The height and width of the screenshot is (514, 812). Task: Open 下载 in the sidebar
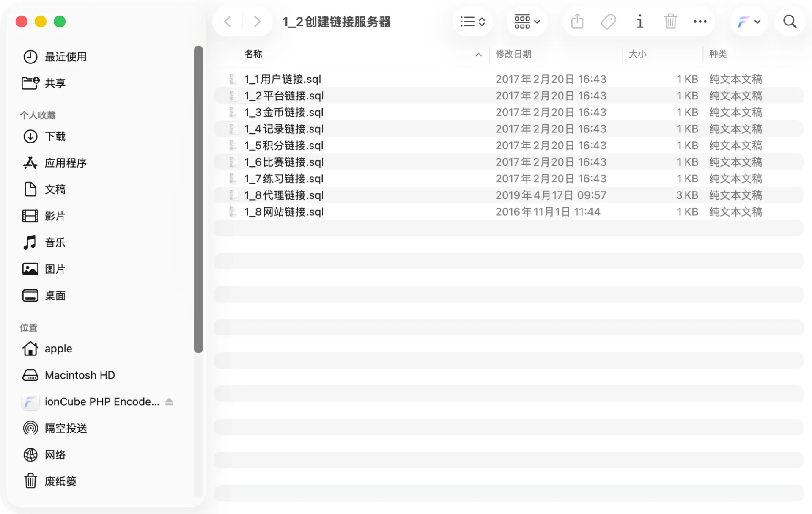[44, 136]
